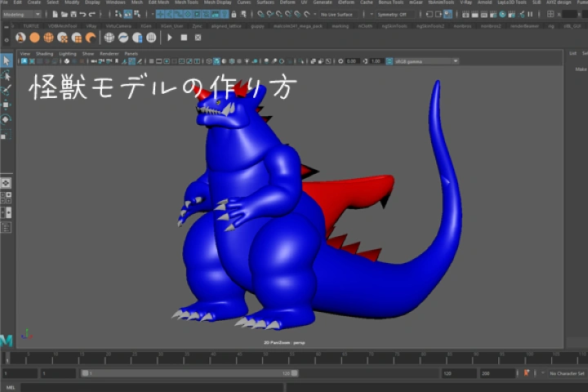Viewport: 588px width, 392px height.
Task: Click the List menu in right panel
Action: point(572,54)
